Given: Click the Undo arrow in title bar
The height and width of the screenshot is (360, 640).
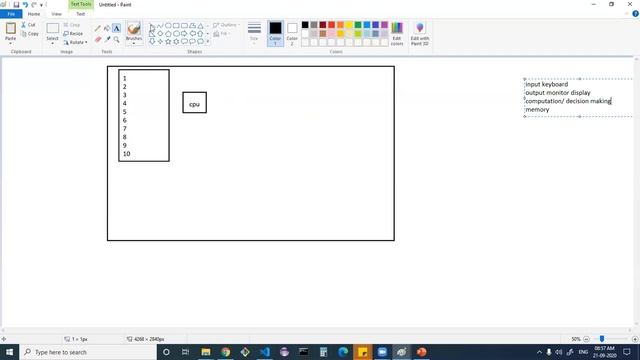Looking at the screenshot, I should pyautogui.click(x=25, y=4).
